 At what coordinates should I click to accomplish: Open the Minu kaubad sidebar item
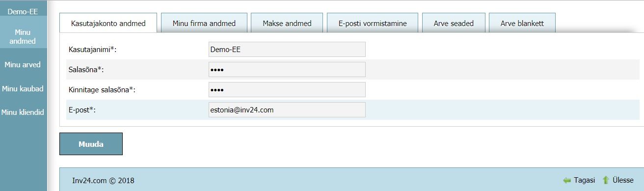(23, 88)
